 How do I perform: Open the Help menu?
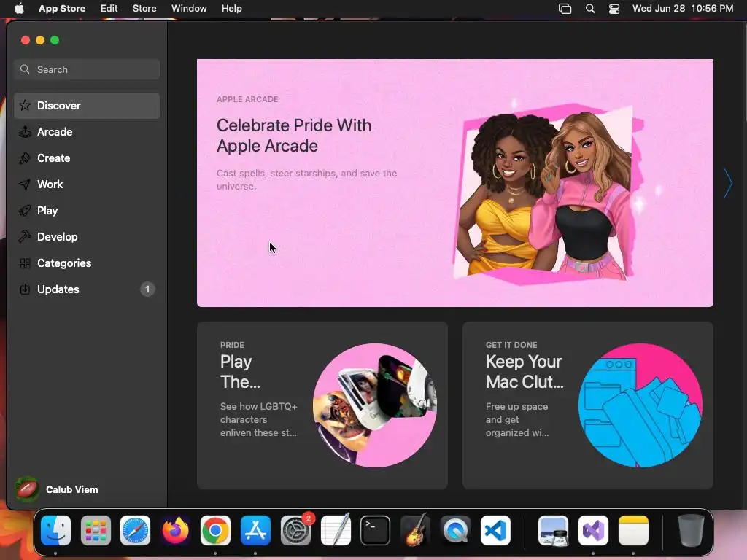coord(231,9)
